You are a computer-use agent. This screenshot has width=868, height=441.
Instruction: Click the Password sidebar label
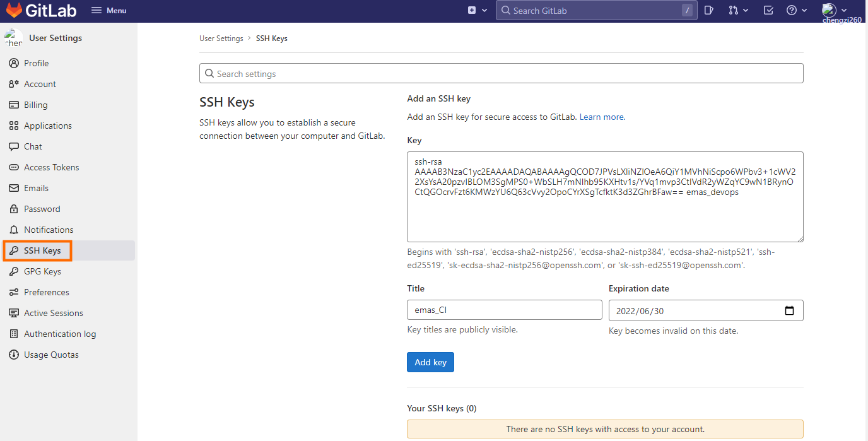[x=42, y=209]
